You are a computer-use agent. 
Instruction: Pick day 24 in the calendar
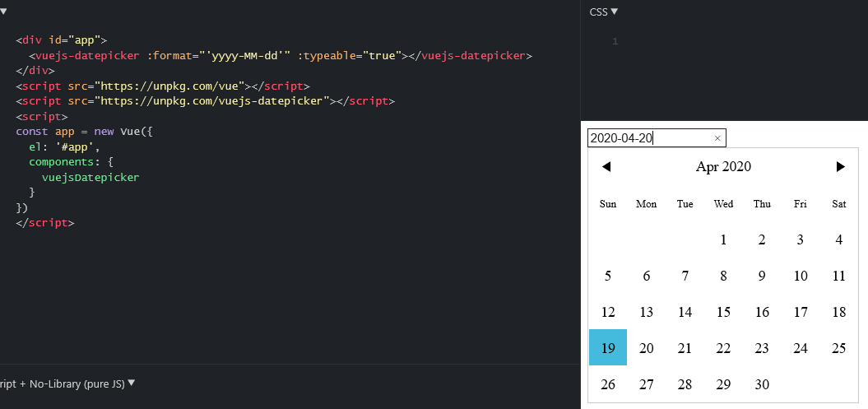[x=801, y=347]
